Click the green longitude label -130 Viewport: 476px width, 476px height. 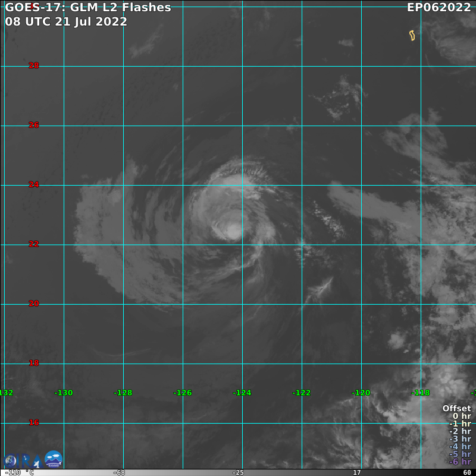(64, 393)
